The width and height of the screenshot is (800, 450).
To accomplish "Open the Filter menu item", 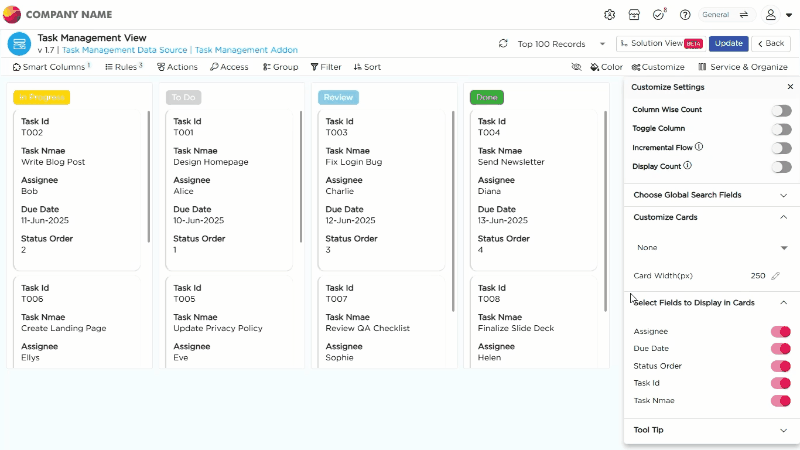I will click(x=325, y=67).
